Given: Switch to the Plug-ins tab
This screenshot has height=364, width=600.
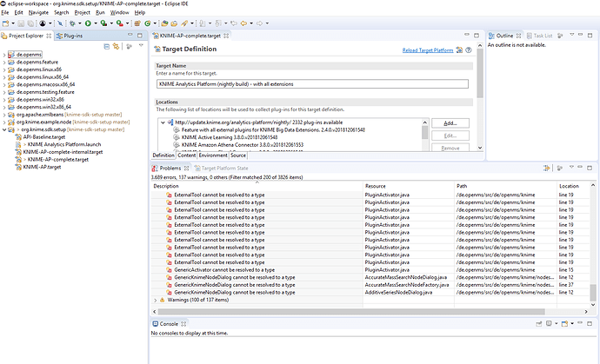Looking at the screenshot, I should click(70, 36).
